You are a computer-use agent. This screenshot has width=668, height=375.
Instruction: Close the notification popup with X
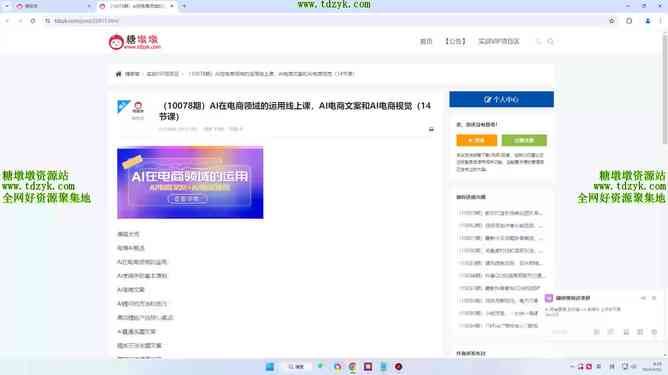click(654, 298)
